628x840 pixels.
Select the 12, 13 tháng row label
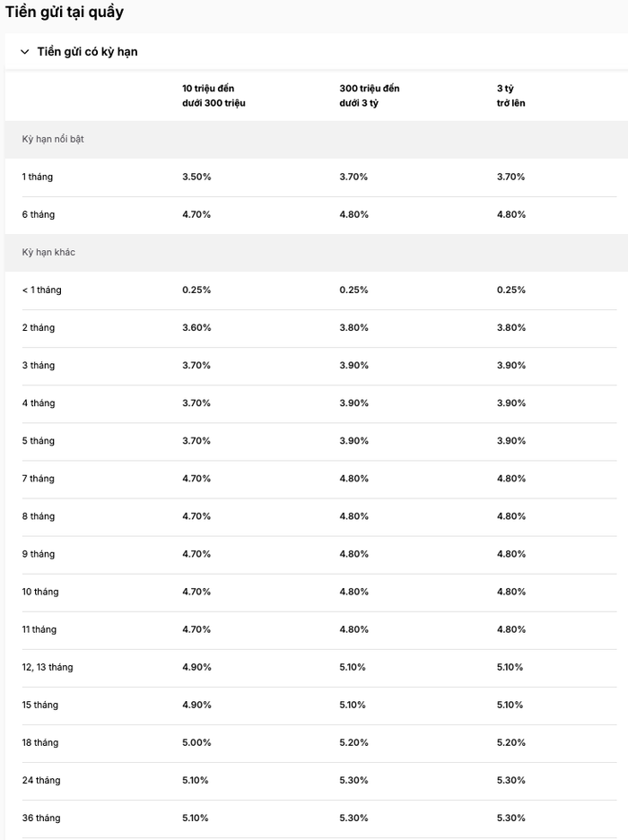[48, 667]
